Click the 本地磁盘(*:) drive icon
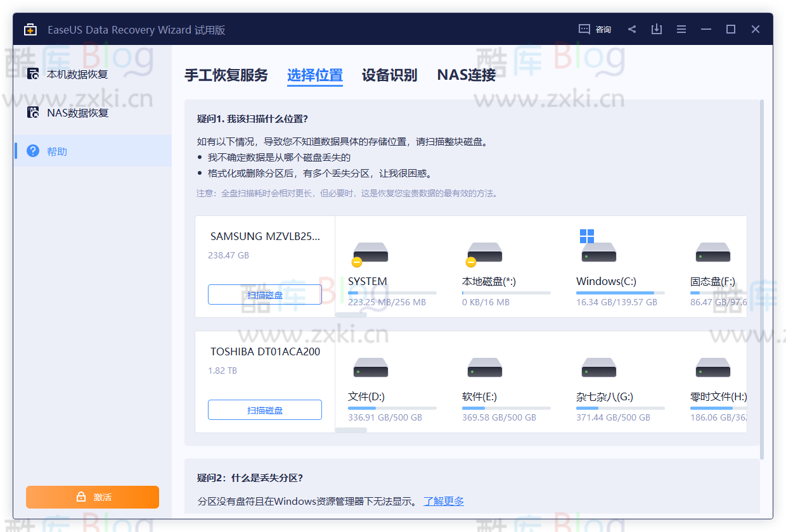The width and height of the screenshot is (786, 532). point(484,253)
